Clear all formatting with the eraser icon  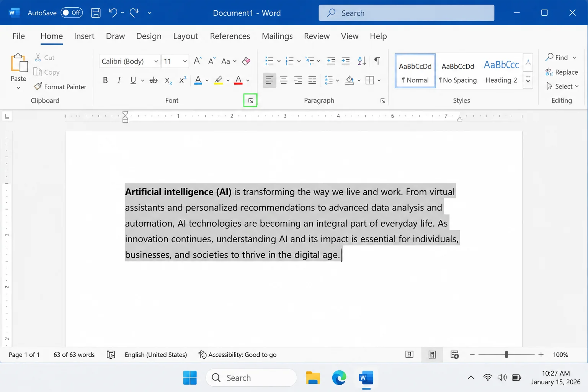tap(246, 61)
